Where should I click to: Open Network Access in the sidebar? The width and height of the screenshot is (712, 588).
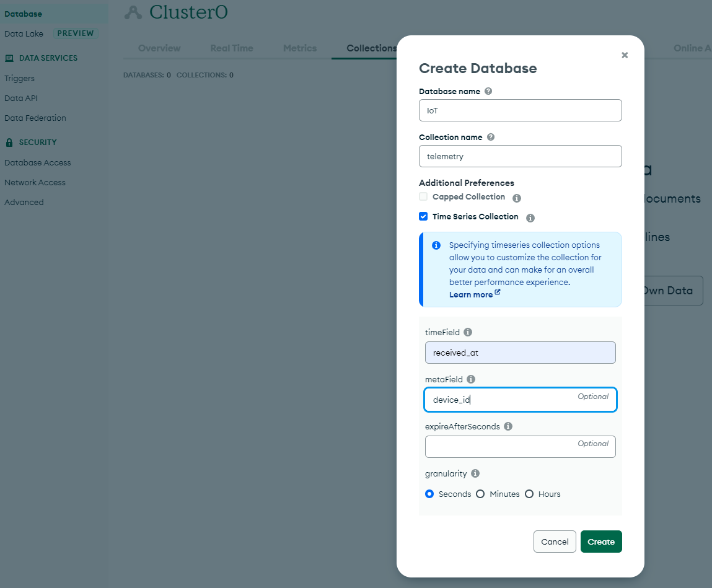35,183
